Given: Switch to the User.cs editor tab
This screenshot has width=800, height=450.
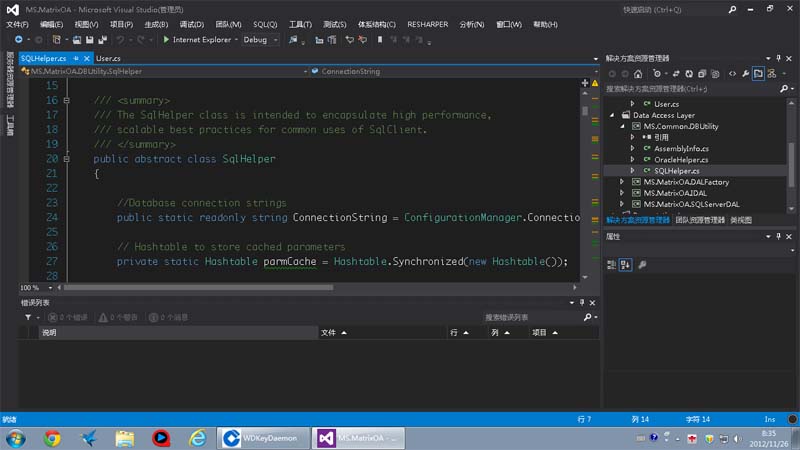Looking at the screenshot, I should coord(108,59).
